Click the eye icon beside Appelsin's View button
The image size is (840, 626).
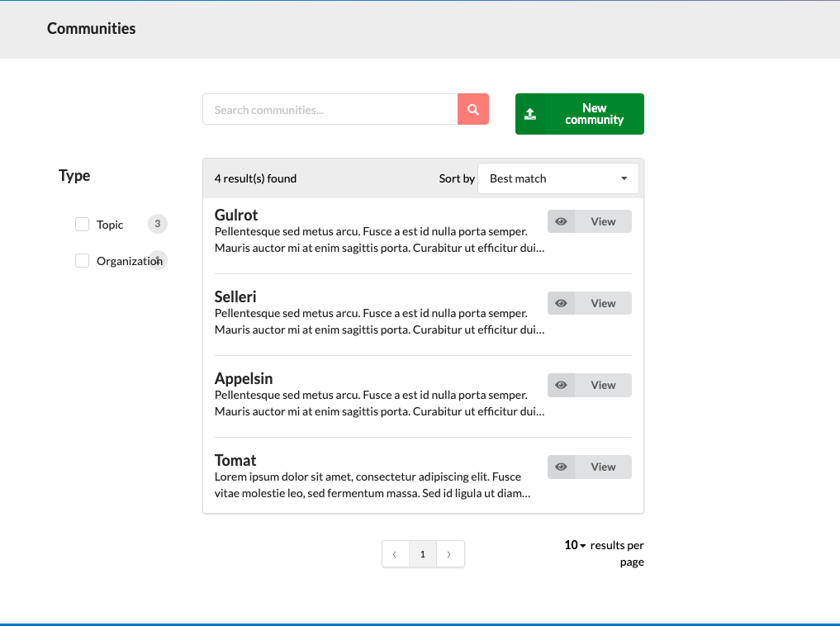tap(561, 385)
